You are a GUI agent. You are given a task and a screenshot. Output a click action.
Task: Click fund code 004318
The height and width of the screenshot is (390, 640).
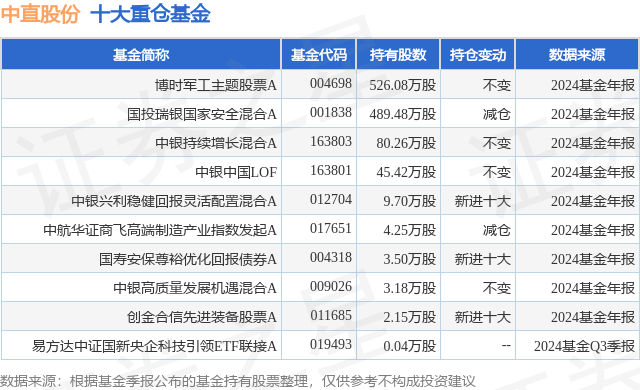click(x=331, y=257)
